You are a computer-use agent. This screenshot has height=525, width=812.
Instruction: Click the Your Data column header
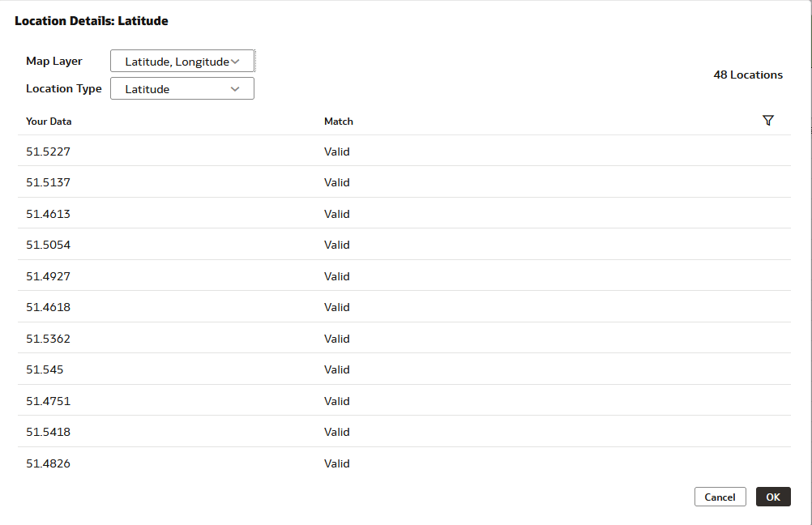pyautogui.click(x=49, y=122)
